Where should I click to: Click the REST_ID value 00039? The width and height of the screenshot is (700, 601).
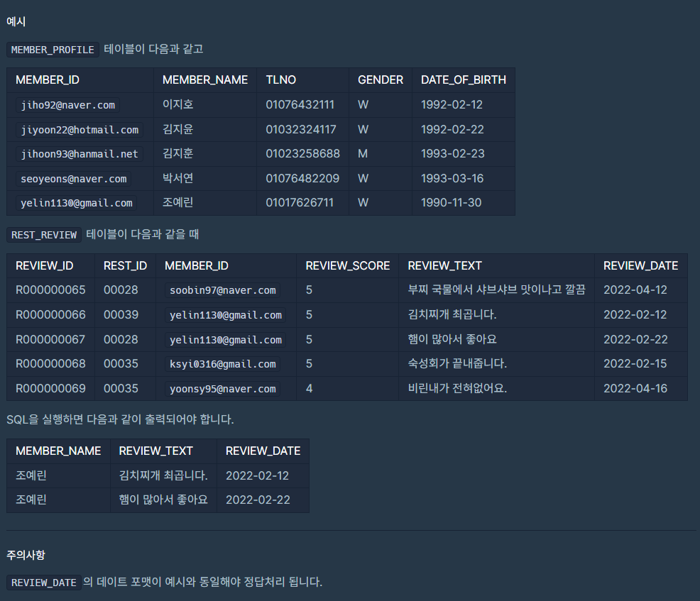click(x=121, y=314)
